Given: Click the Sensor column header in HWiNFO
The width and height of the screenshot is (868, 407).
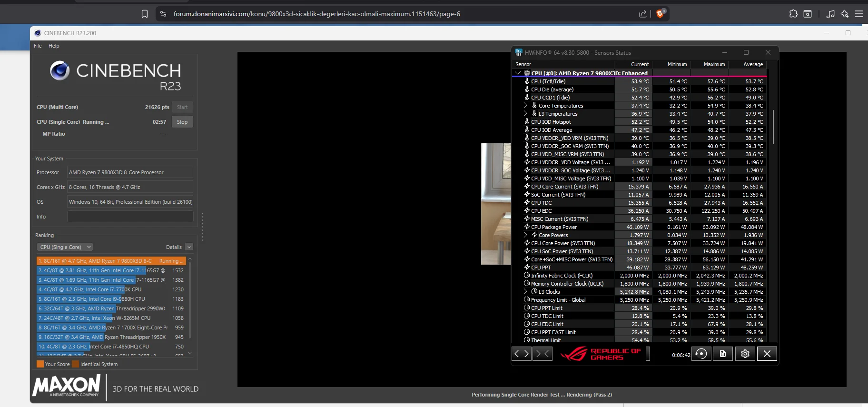Looking at the screenshot, I should tap(563, 64).
